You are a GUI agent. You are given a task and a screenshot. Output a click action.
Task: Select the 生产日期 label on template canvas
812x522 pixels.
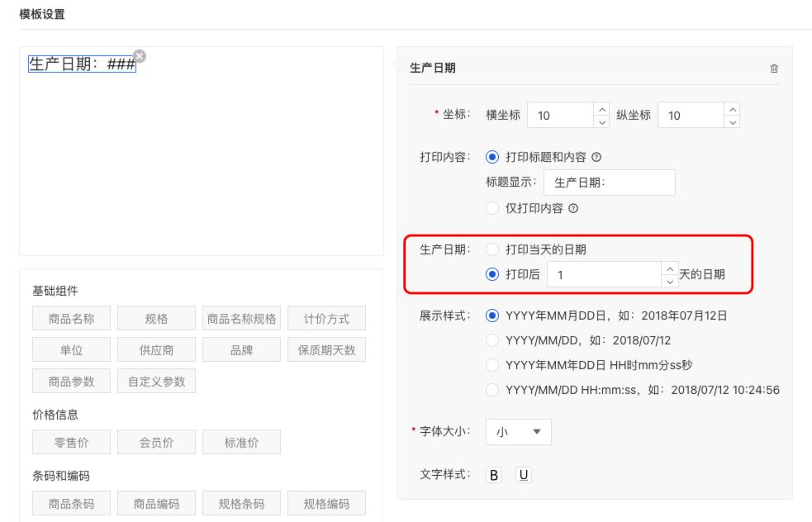(82, 64)
